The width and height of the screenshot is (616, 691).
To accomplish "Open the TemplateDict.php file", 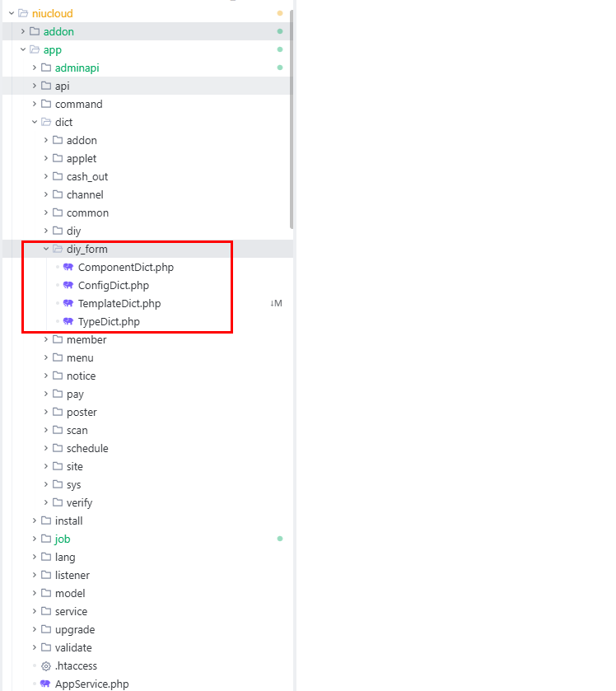I will (x=119, y=303).
